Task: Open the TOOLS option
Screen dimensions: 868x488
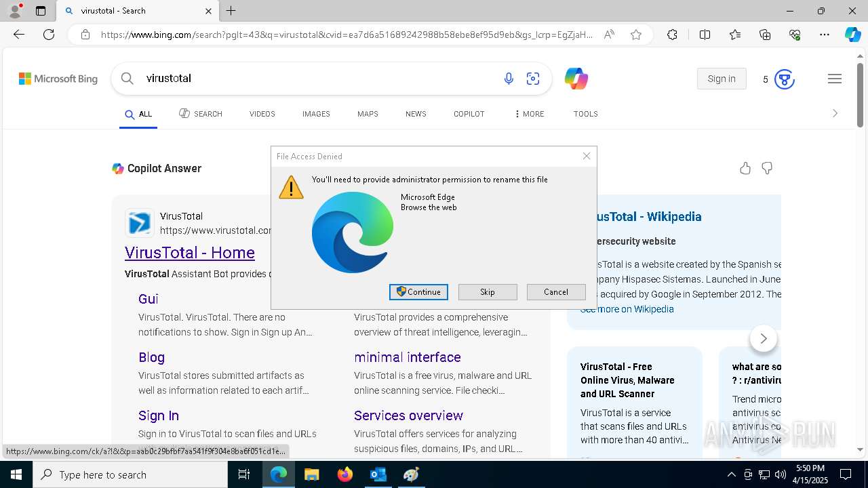Action: 586,114
